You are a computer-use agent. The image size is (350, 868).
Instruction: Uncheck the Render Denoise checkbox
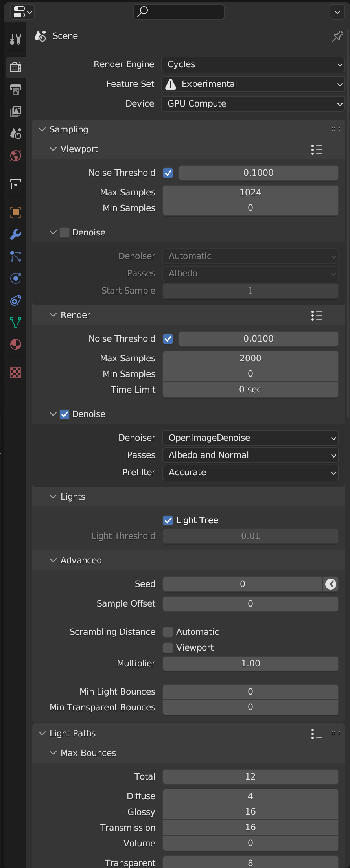point(64,414)
